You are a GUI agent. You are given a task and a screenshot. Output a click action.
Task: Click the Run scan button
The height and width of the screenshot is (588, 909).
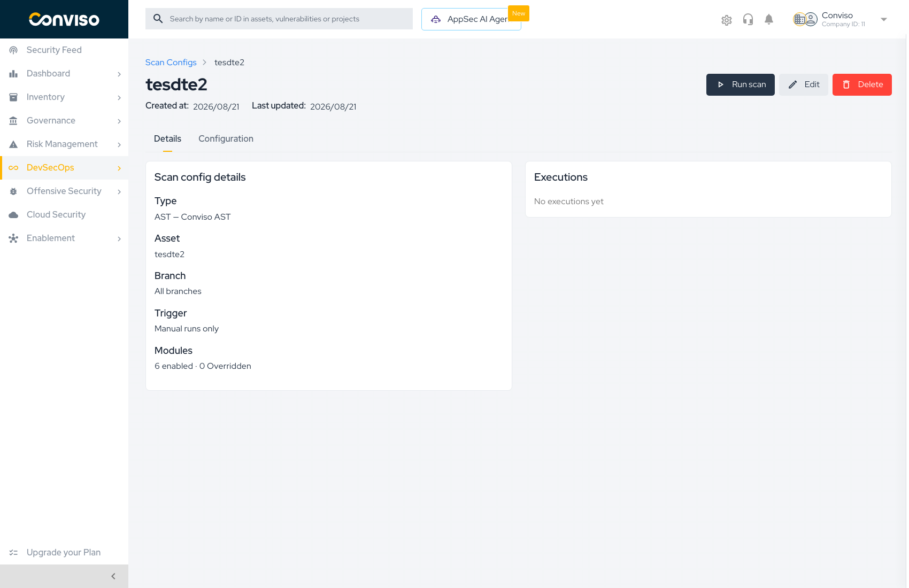(x=740, y=84)
